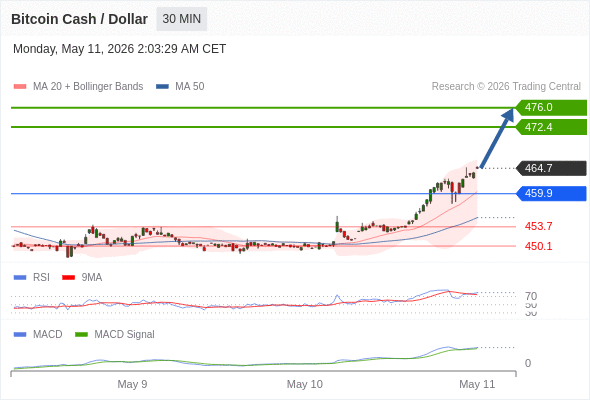Click the 472.4 green resistance label
This screenshot has height=400, width=590.
point(551,127)
